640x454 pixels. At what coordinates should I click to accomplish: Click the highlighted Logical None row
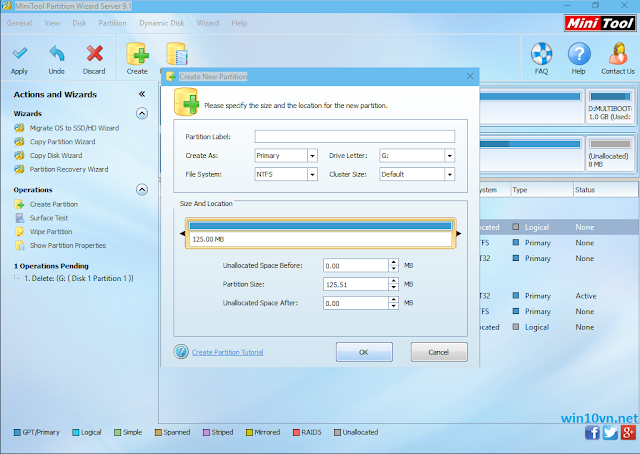[x=558, y=227]
